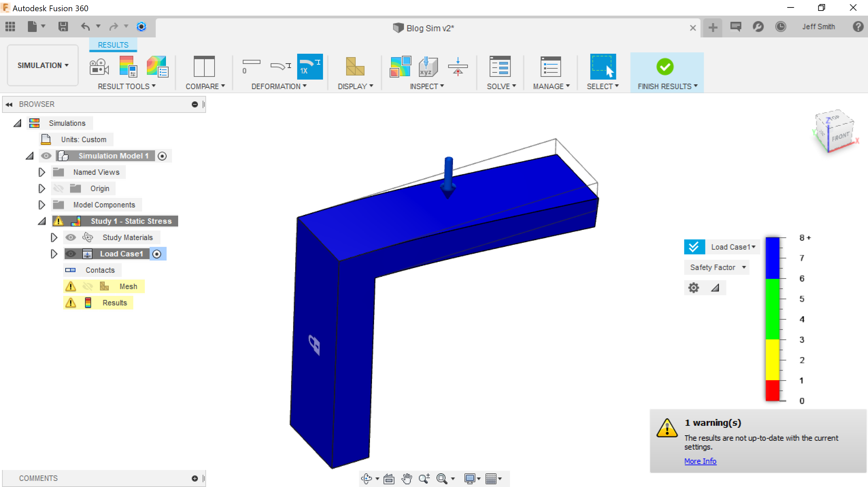Image resolution: width=868 pixels, height=487 pixels.
Task: Click the More Info warning link
Action: (x=700, y=461)
